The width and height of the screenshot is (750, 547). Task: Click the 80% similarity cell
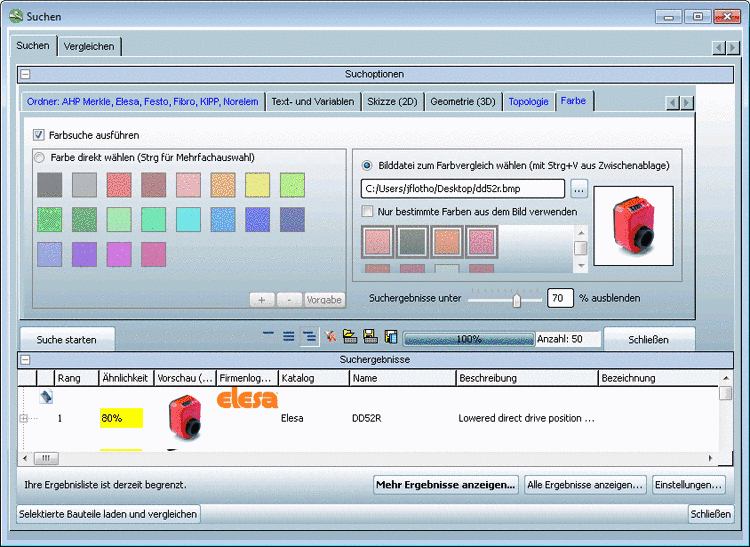(121, 418)
